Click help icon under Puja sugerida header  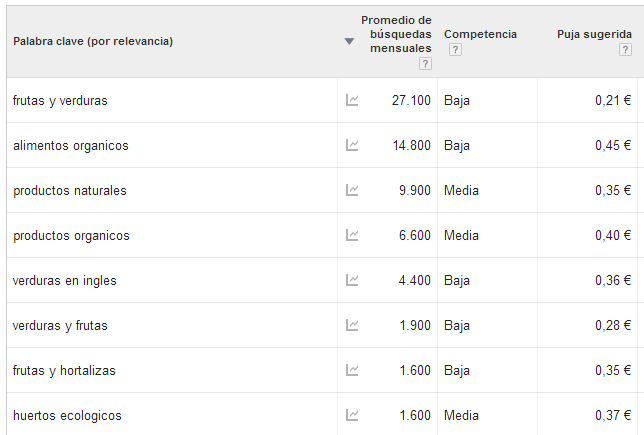pos(625,50)
